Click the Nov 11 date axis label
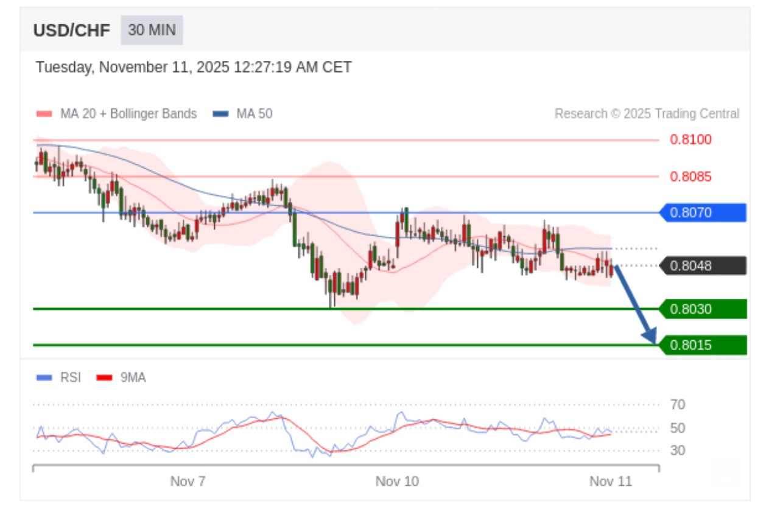The height and width of the screenshot is (532, 766). (611, 481)
